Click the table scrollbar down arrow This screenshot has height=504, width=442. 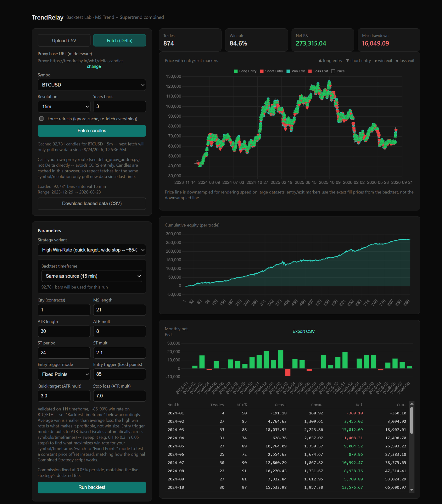412,490
